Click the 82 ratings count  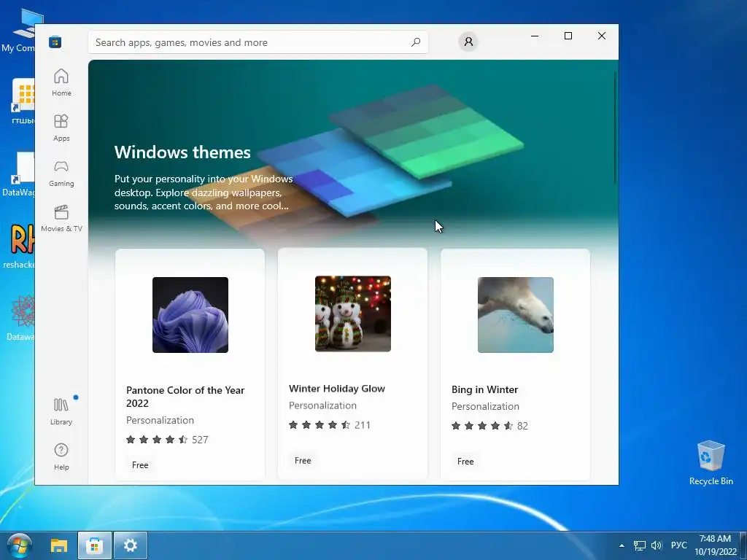(522, 426)
